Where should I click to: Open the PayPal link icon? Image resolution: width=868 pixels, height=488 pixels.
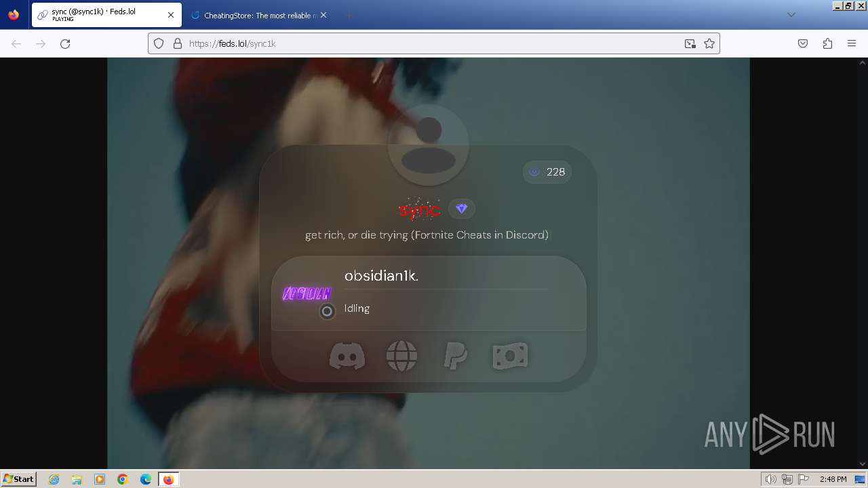coord(455,356)
